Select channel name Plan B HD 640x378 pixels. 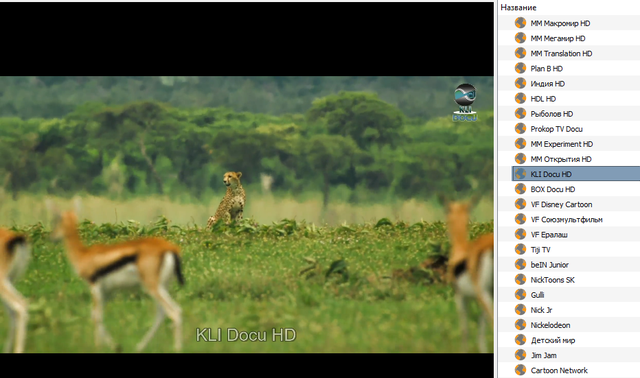click(547, 69)
